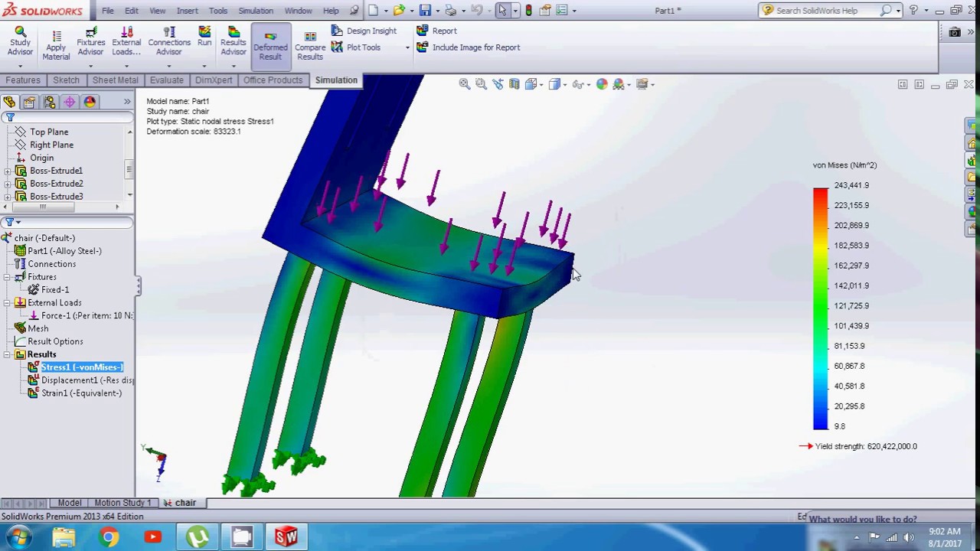Click the Rebuild traffic light icon
Screen dimensions: 980x551
528,11
